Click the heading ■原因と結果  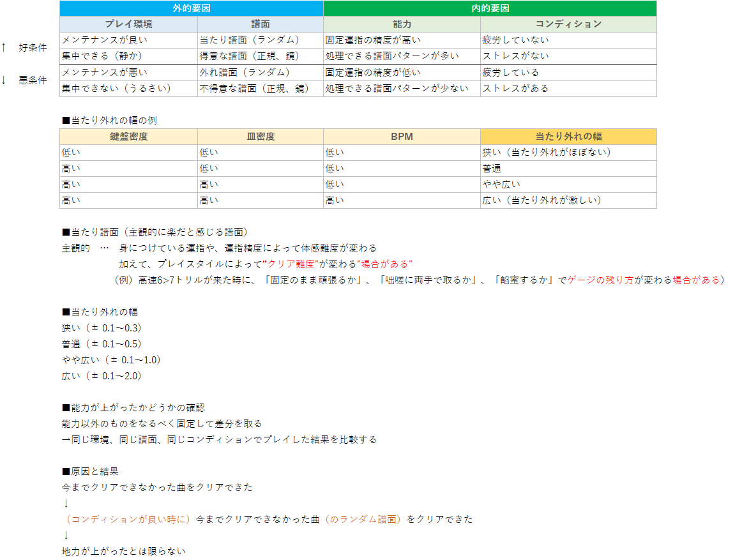90,472
